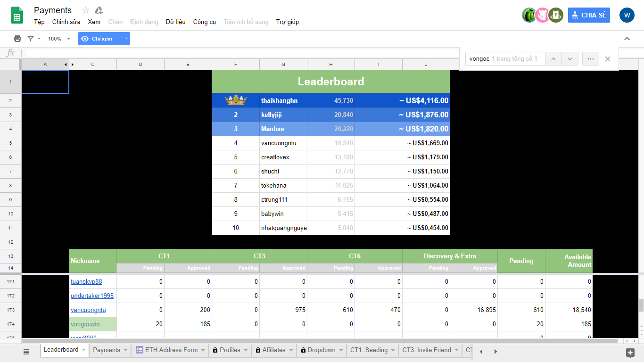Open the Công cụ menu
644x362 pixels.
tap(205, 22)
